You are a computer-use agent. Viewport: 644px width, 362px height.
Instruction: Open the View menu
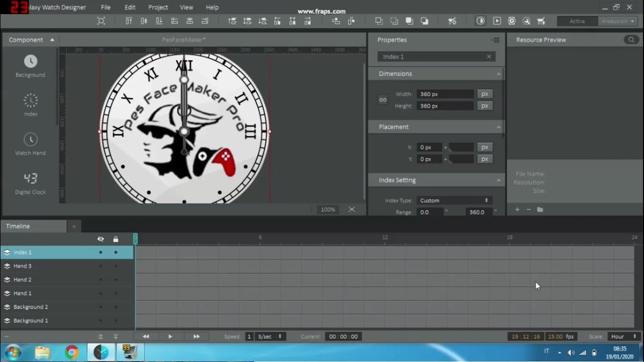pos(186,7)
